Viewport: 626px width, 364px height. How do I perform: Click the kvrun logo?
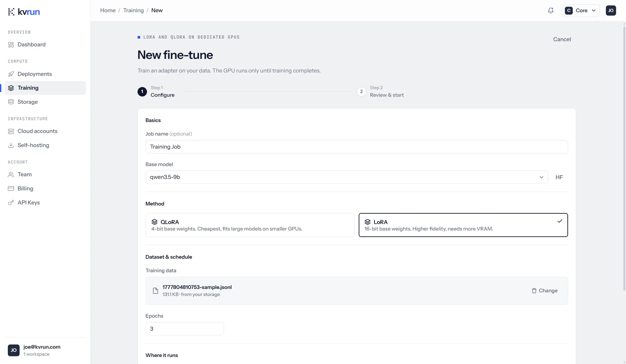click(24, 12)
